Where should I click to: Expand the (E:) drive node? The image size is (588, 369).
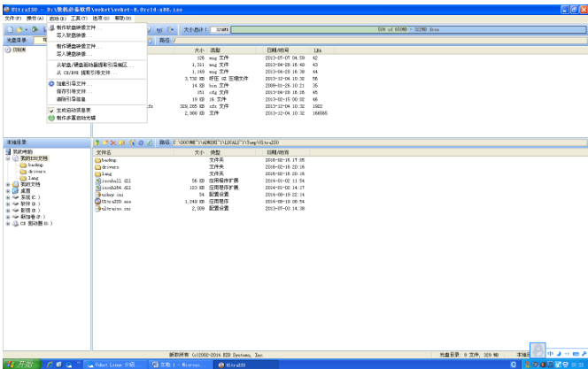[x=8, y=211]
